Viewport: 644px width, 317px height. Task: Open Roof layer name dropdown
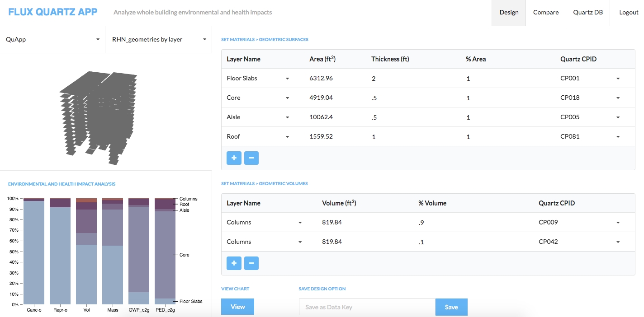(258, 136)
